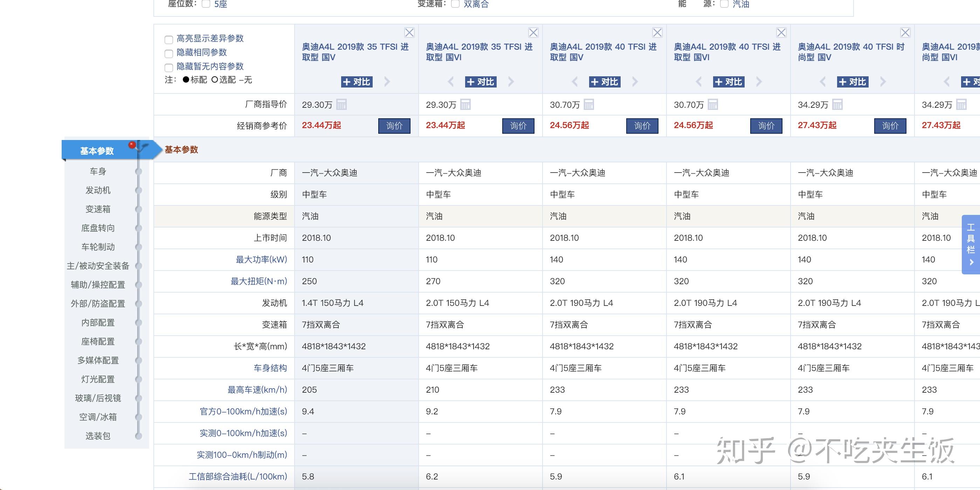Shift 35 TFSI 国VI column right

point(511,82)
